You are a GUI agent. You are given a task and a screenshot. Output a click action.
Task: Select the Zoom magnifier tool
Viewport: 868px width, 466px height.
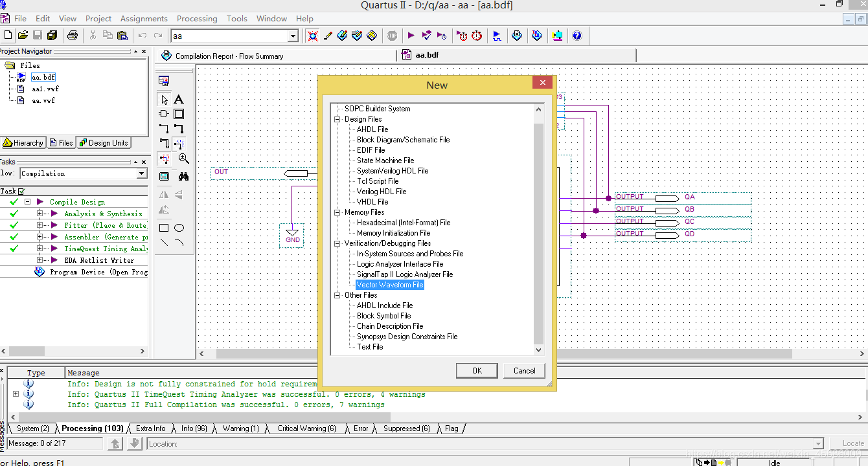[183, 159]
